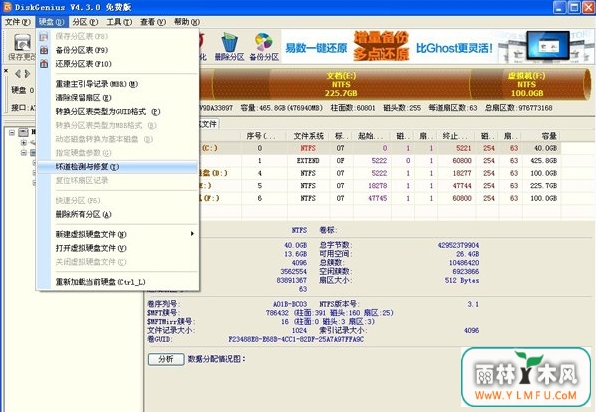Open the 工具 menu
Viewport: 596px width, 412px height.
119,22
